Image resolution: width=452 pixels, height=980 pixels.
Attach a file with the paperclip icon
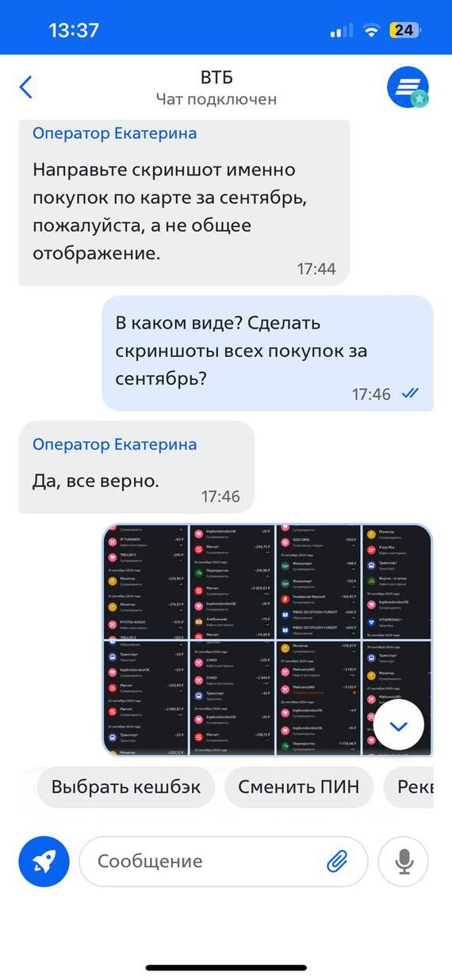[x=338, y=861]
